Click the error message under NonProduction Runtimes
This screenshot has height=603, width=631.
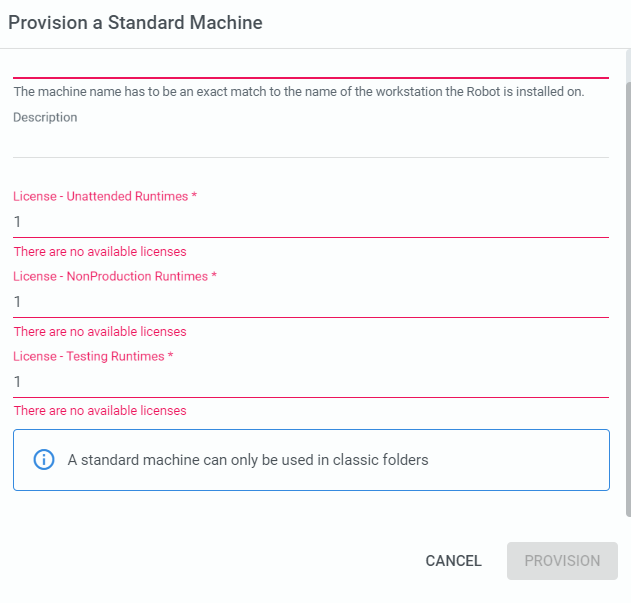[100, 332]
